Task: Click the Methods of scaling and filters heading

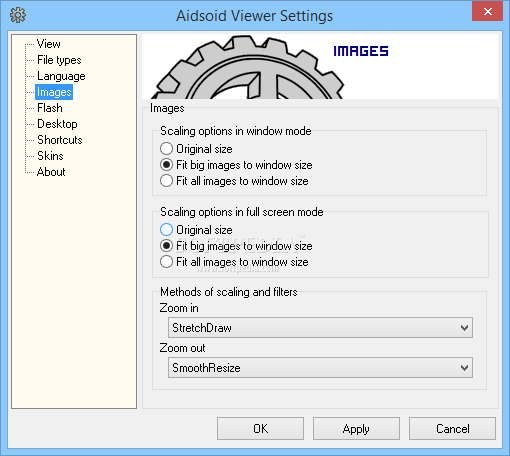Action: coord(229,292)
